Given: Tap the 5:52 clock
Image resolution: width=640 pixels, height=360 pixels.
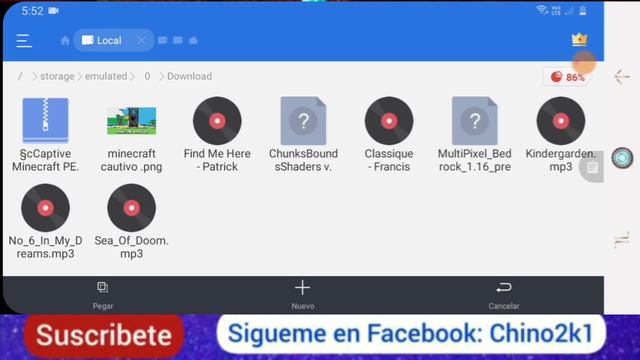Looking at the screenshot, I should [x=32, y=11].
